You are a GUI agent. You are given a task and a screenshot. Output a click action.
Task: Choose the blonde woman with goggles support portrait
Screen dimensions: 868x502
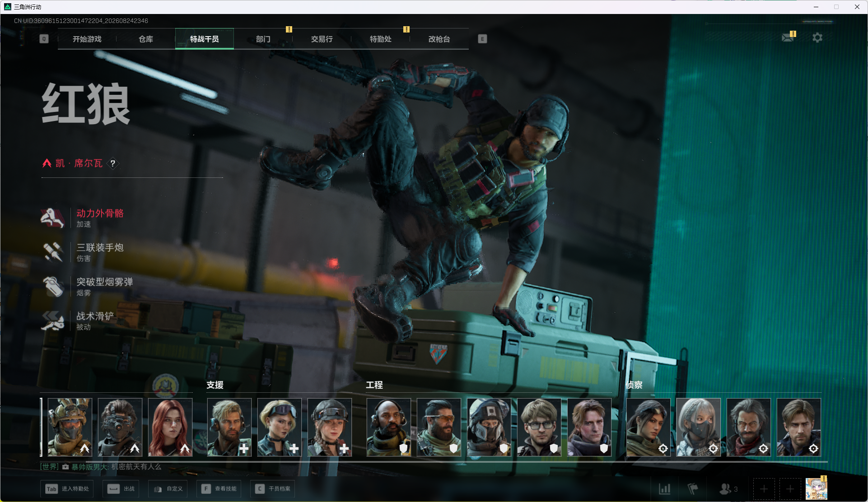coord(280,427)
